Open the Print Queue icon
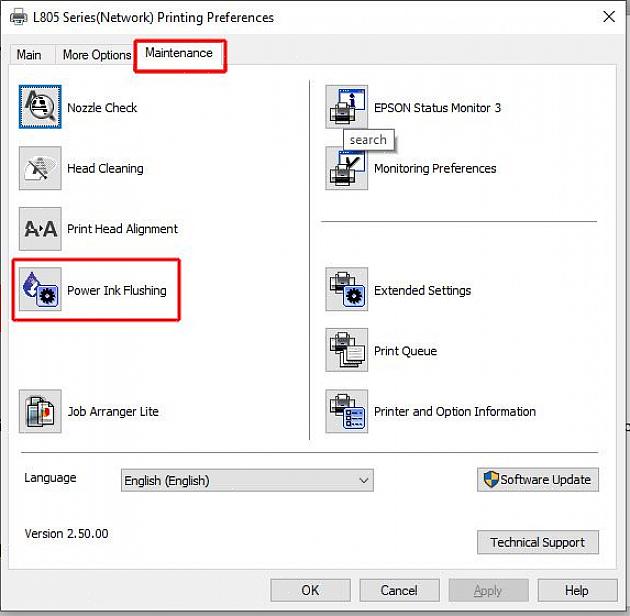Screen dimensions: 630x616 [346, 350]
